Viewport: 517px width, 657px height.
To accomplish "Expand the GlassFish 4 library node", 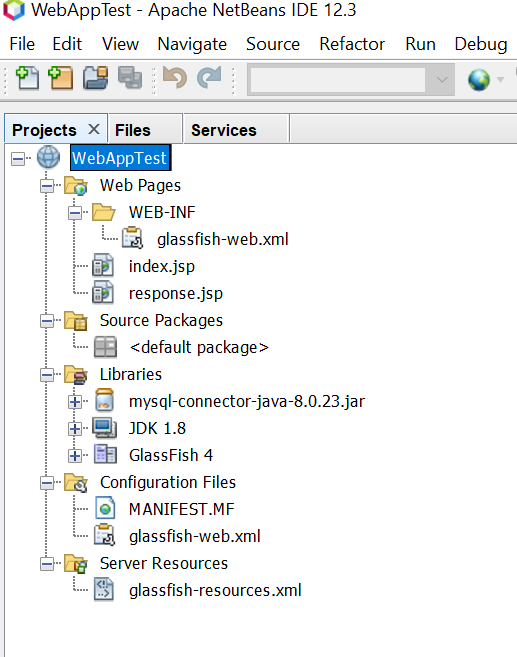I will (75, 455).
